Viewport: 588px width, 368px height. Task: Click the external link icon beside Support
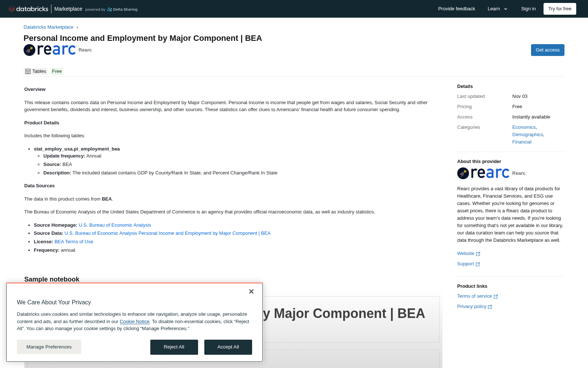(478, 264)
